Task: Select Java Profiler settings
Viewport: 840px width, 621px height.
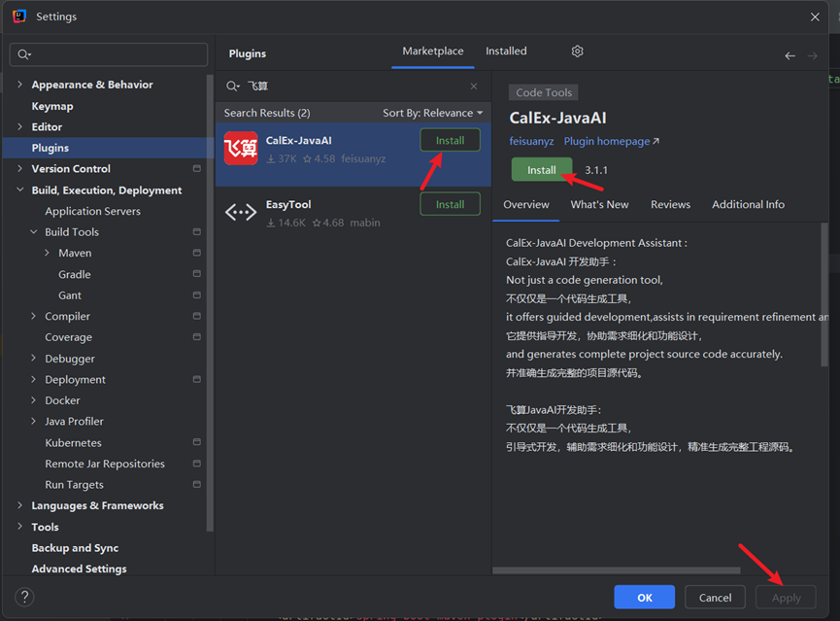Action: [74, 422]
